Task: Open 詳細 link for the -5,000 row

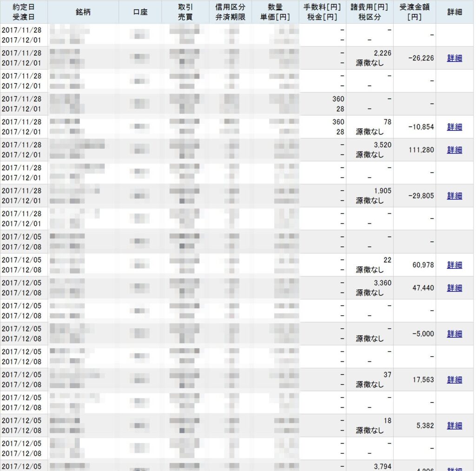Action: click(454, 334)
